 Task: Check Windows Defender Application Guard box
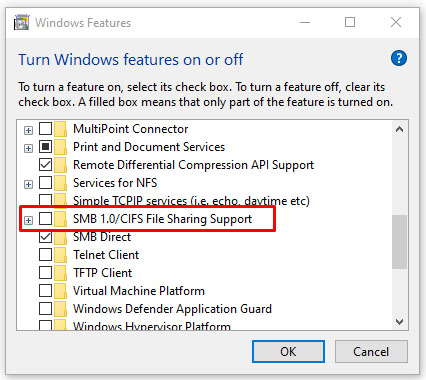click(45, 309)
